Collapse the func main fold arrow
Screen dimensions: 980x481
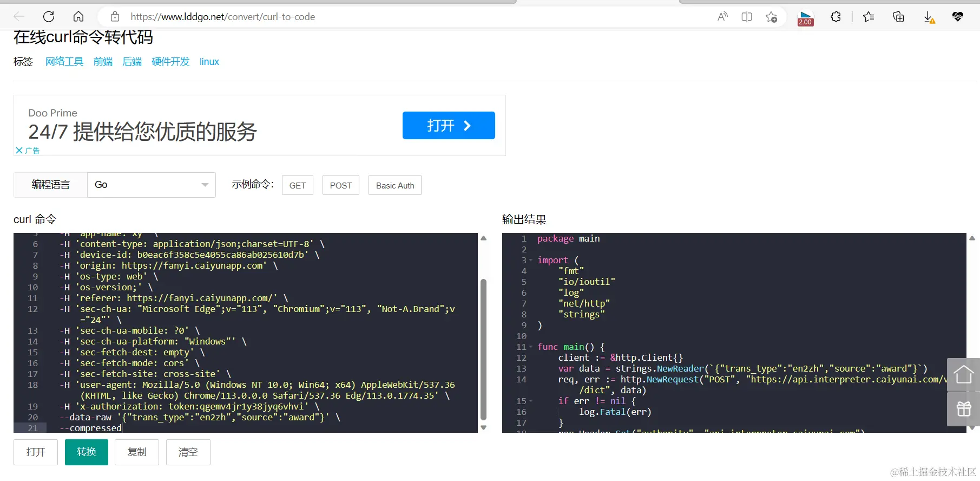pos(531,347)
